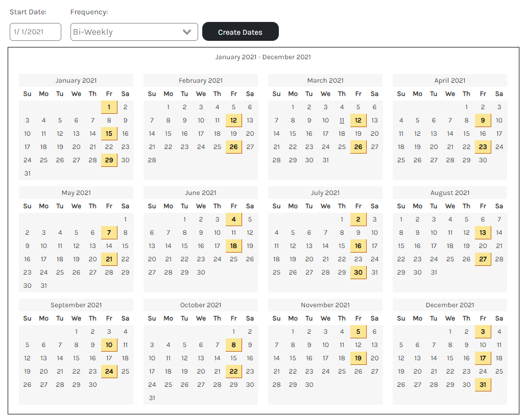This screenshot has width=525, height=420.
Task: Click the chevron on the Frequency combo box
Action: (187, 32)
